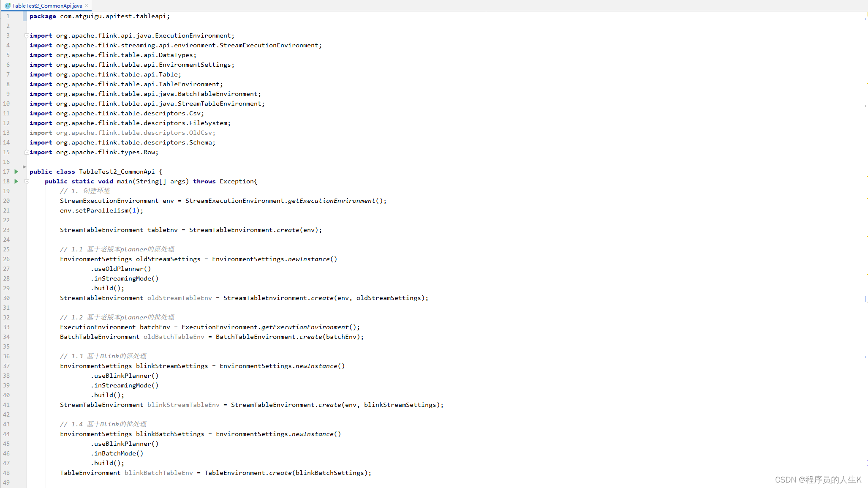Collapse the import block at its first line

(27, 35)
